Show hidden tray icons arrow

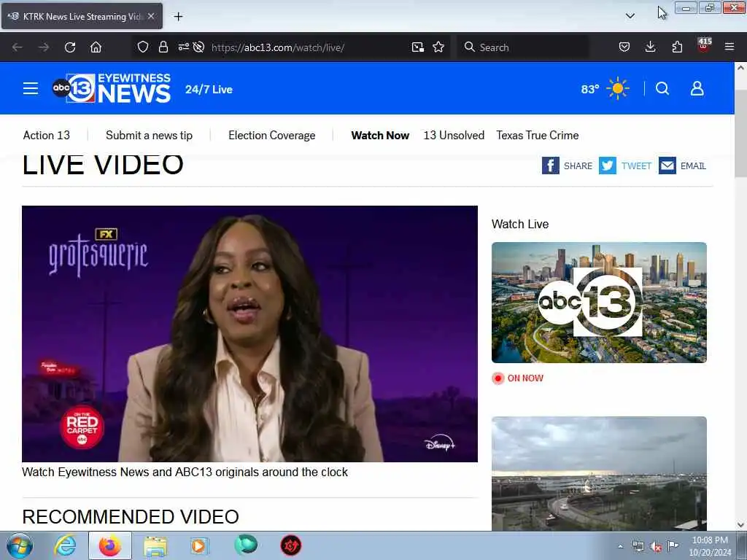coord(620,547)
